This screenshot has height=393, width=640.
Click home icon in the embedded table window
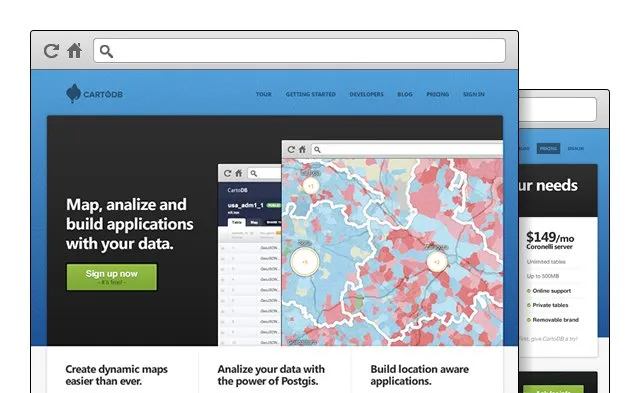point(238,173)
